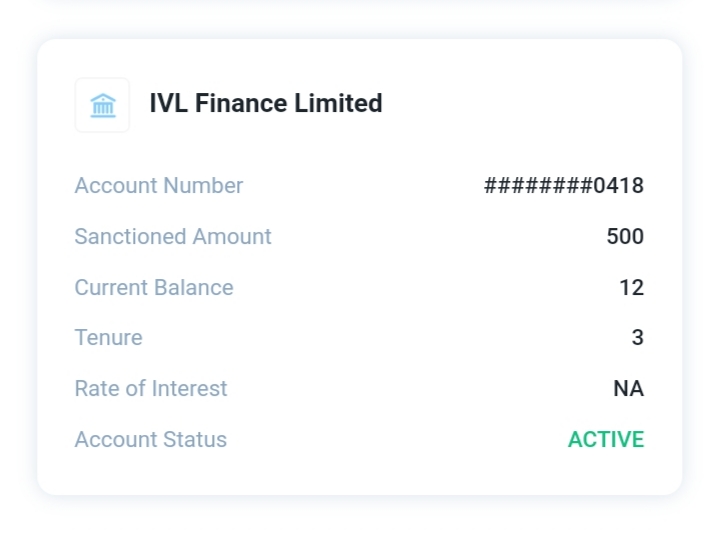
Task: Click the 0418 digits of account number
Action: (619, 186)
